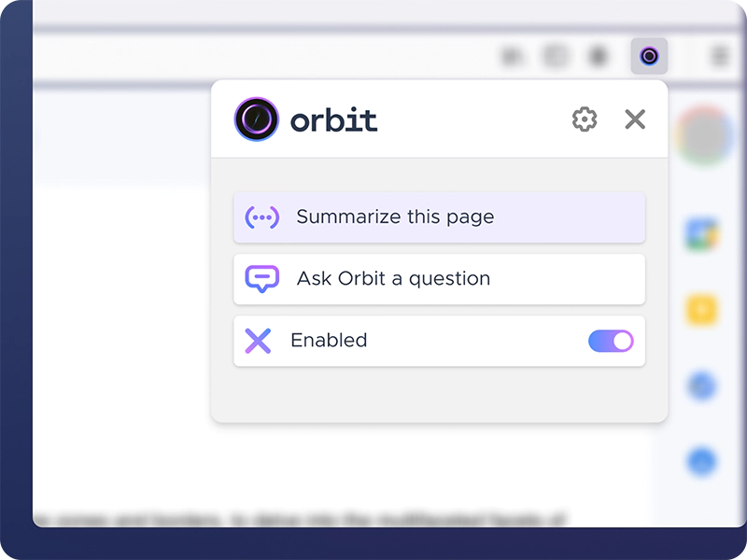Click the Orbit extension icon in the toolbar
The width and height of the screenshot is (747, 560).
[648, 56]
